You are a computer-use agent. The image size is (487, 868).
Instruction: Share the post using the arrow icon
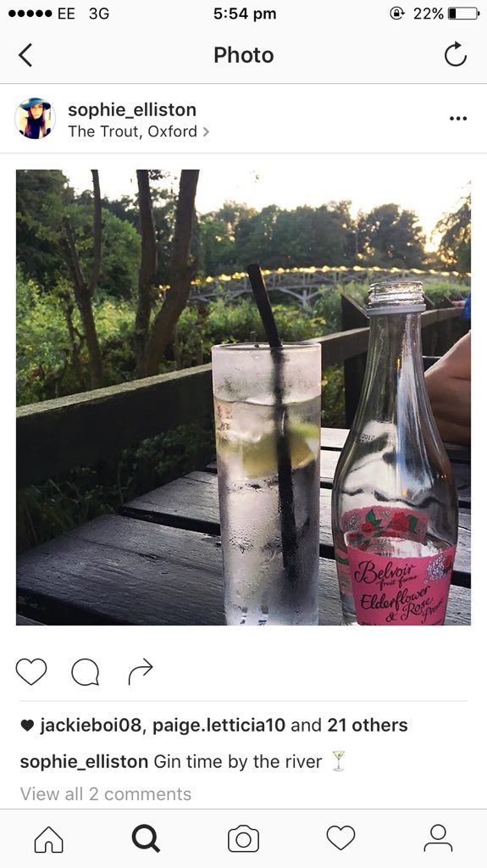click(x=141, y=671)
